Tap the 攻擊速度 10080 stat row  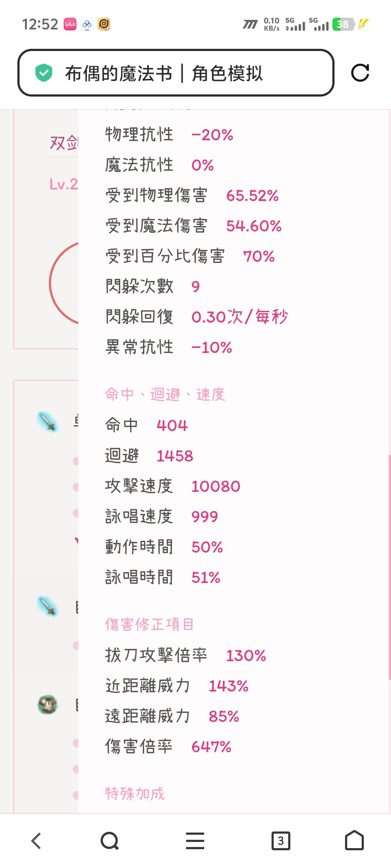pyautogui.click(x=173, y=486)
